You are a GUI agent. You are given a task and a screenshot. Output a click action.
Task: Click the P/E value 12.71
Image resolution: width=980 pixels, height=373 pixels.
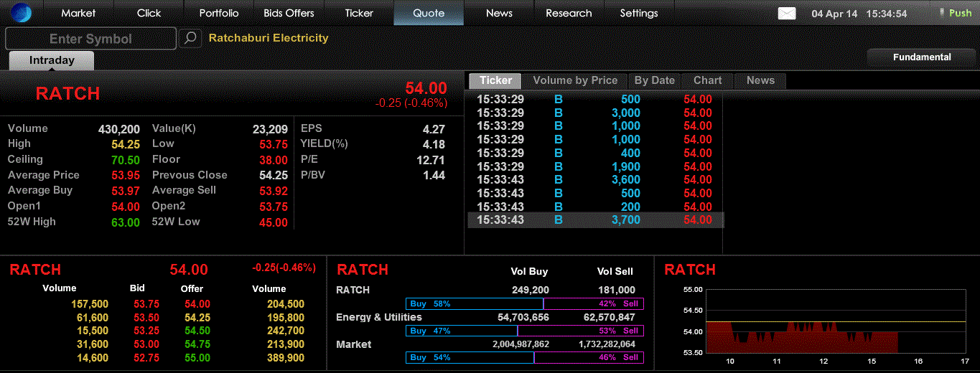(431, 160)
